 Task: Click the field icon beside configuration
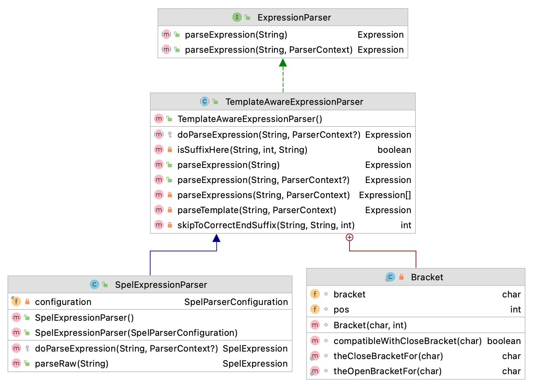tap(16, 302)
